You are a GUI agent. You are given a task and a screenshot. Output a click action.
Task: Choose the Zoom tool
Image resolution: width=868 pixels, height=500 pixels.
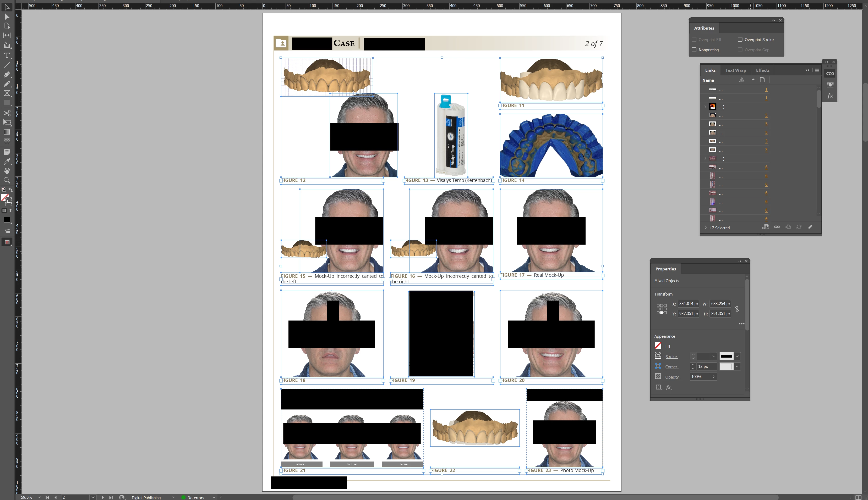coord(7,180)
